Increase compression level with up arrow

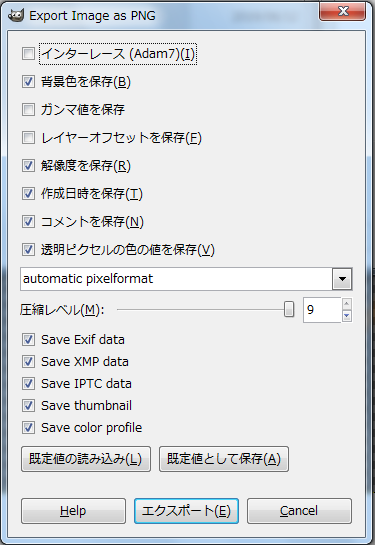[x=347, y=304]
